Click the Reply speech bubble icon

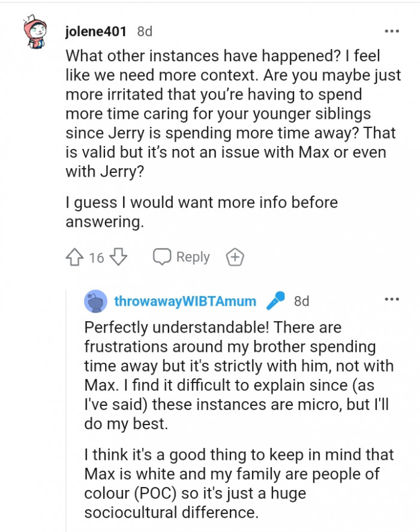point(162,256)
